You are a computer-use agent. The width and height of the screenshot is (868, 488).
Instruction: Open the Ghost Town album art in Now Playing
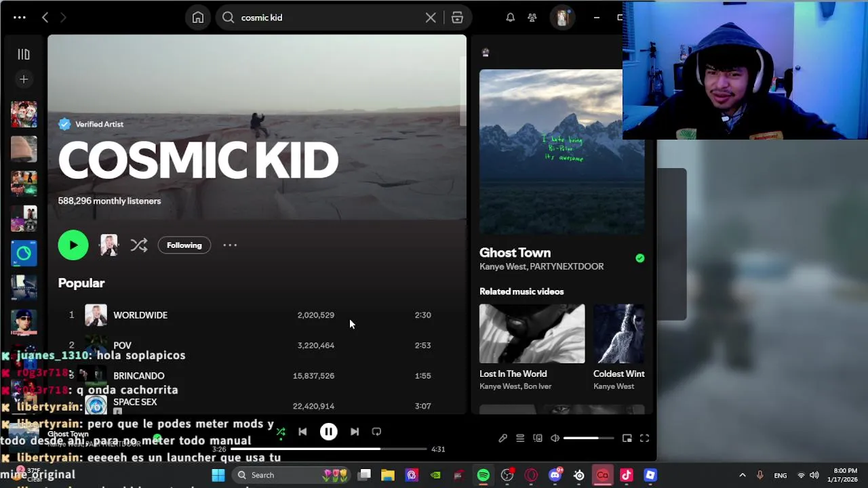(561, 152)
